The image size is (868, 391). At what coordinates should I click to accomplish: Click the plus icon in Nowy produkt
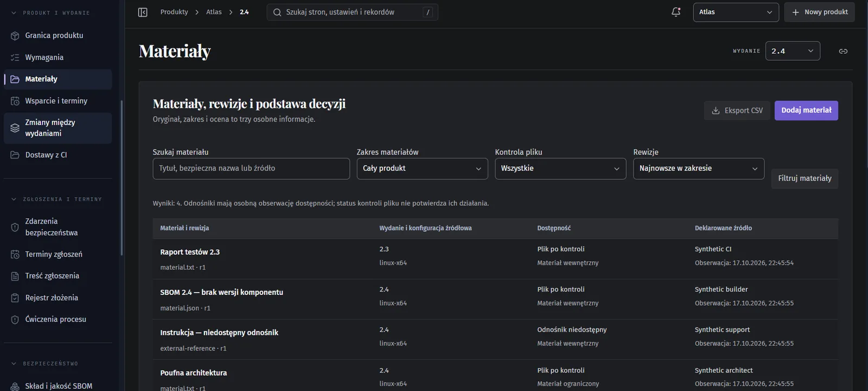pos(795,12)
